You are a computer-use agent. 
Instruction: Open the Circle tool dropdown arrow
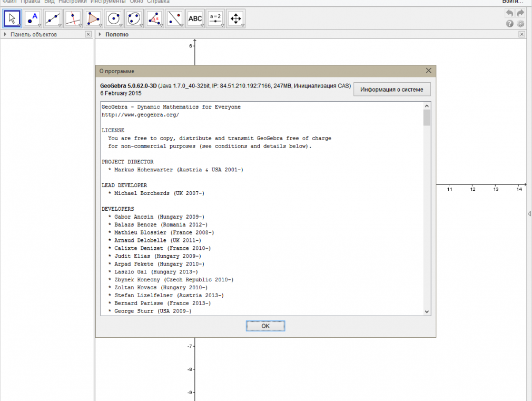pyautogui.click(x=121, y=25)
